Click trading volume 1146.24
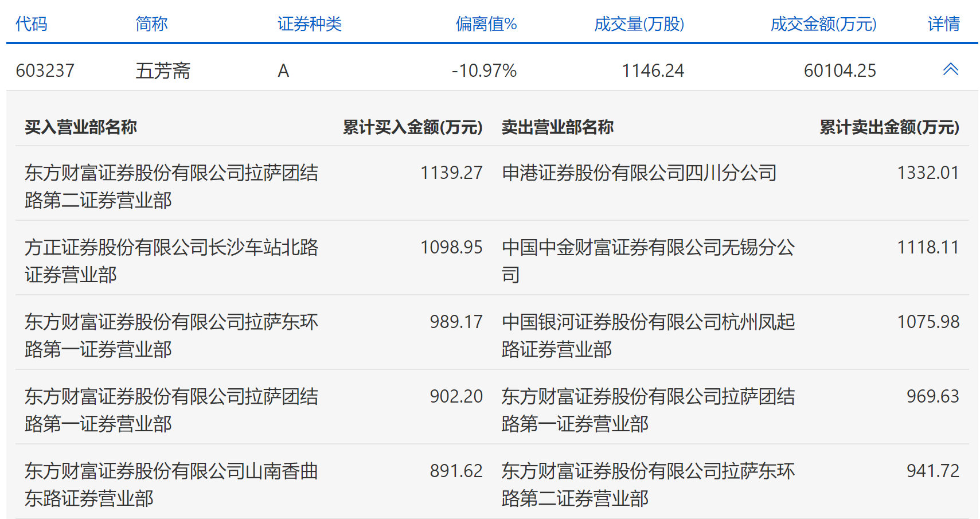980x519 pixels. [x=653, y=71]
